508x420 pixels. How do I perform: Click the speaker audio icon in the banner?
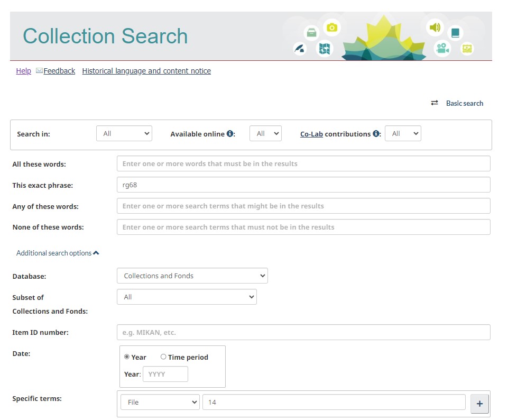(435, 28)
